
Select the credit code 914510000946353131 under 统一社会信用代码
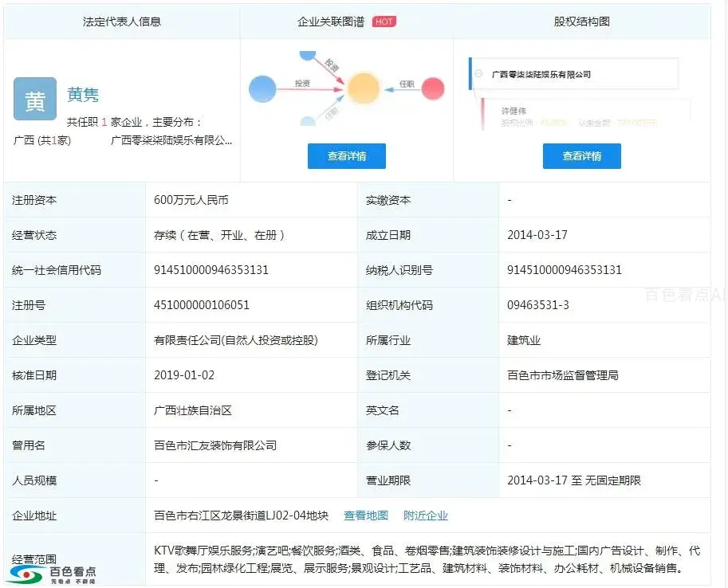211,270
